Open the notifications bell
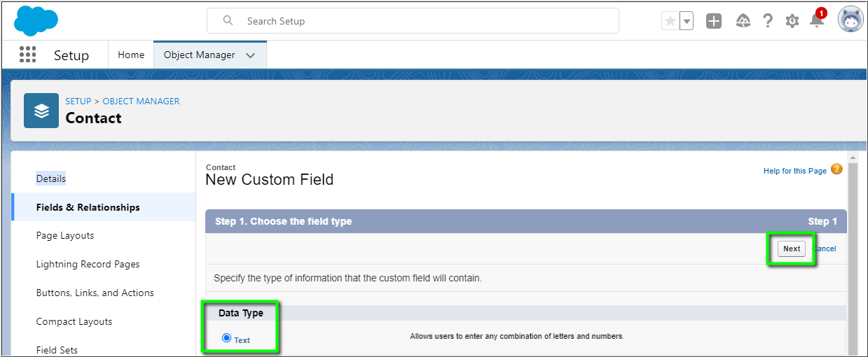The image size is (868, 357). [x=817, y=20]
